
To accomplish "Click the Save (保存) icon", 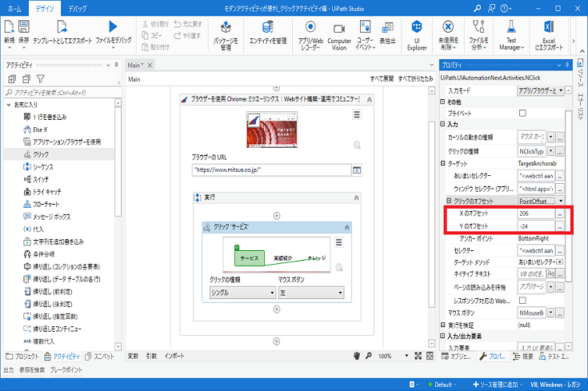I will coord(24,26).
